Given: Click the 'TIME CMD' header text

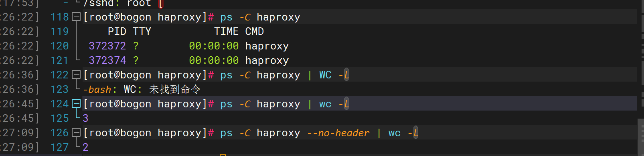Looking at the screenshot, I should tap(239, 32).
